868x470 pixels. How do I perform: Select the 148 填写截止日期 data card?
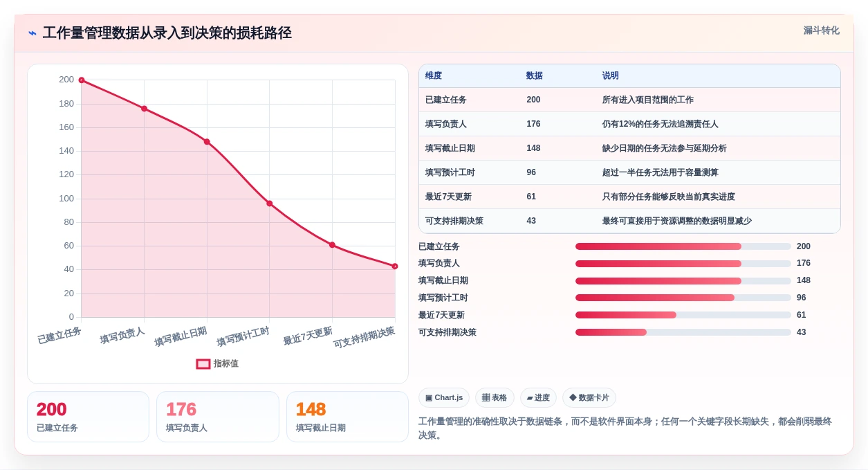pos(347,417)
